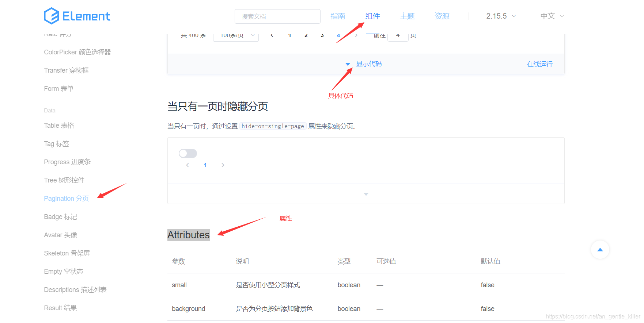The height and width of the screenshot is (323, 644).
Task: Open Transfer 穿梭框 in sidebar
Action: pyautogui.click(x=66, y=70)
